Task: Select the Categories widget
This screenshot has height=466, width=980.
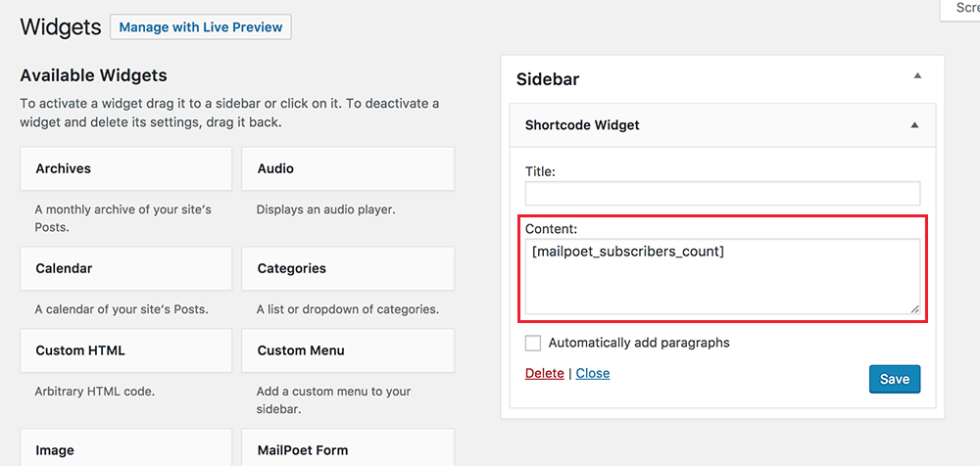Action: tap(348, 268)
